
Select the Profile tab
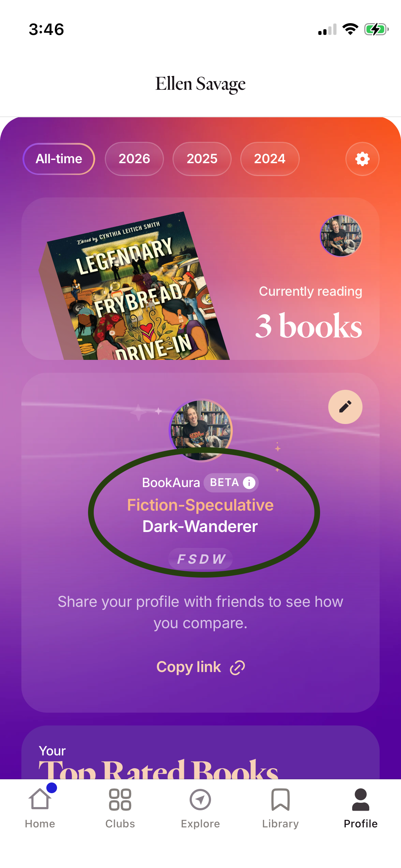(x=360, y=808)
